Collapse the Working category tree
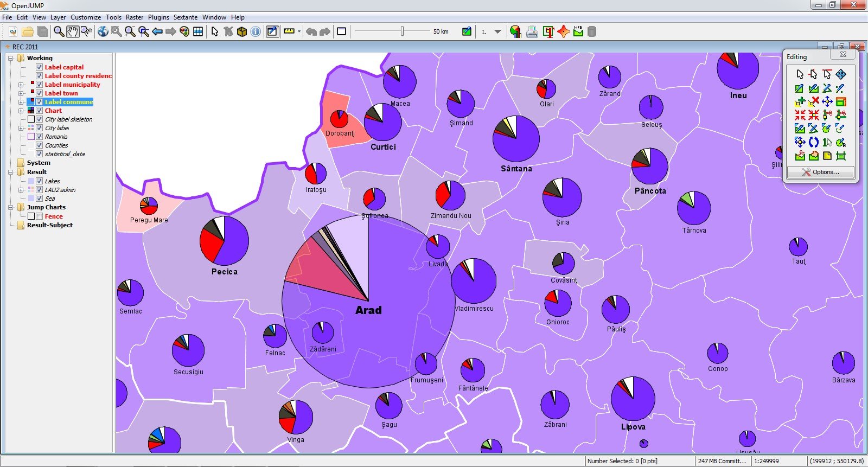Image resolution: width=868 pixels, height=467 pixels. [11, 58]
